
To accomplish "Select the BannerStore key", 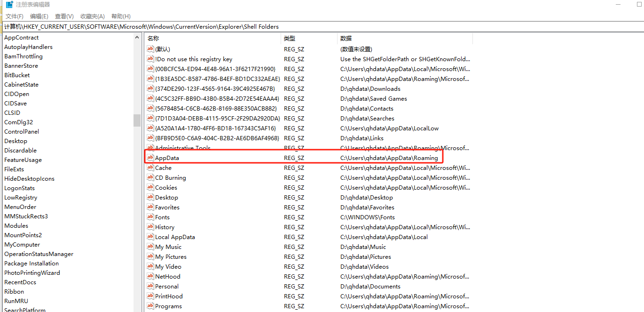I will (21, 66).
